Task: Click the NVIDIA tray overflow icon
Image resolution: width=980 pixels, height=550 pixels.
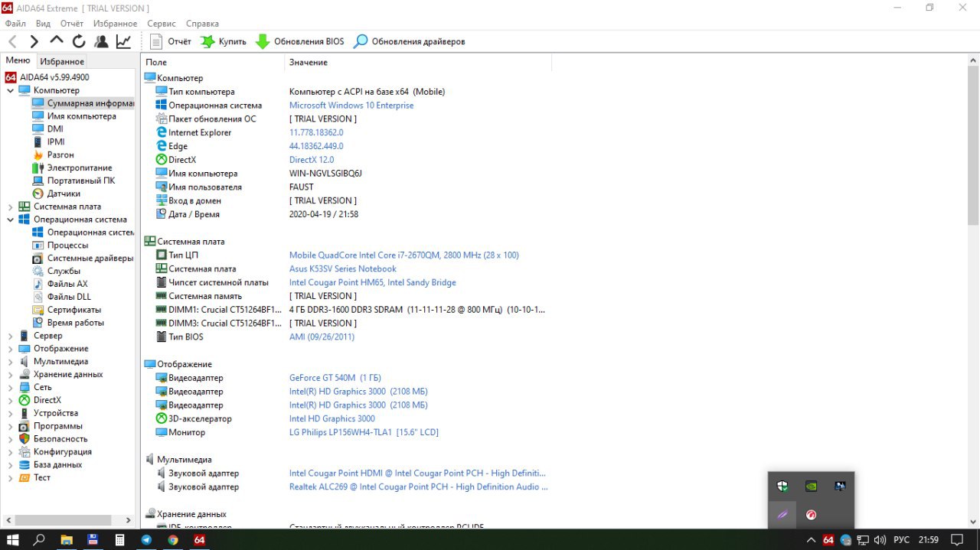Action: [x=811, y=486]
